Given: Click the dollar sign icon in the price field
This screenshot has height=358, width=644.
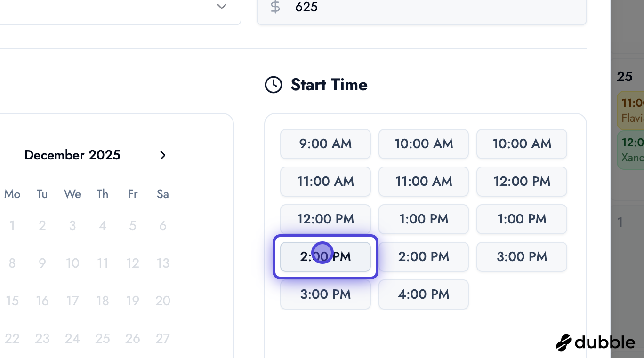Looking at the screenshot, I should click(x=274, y=7).
